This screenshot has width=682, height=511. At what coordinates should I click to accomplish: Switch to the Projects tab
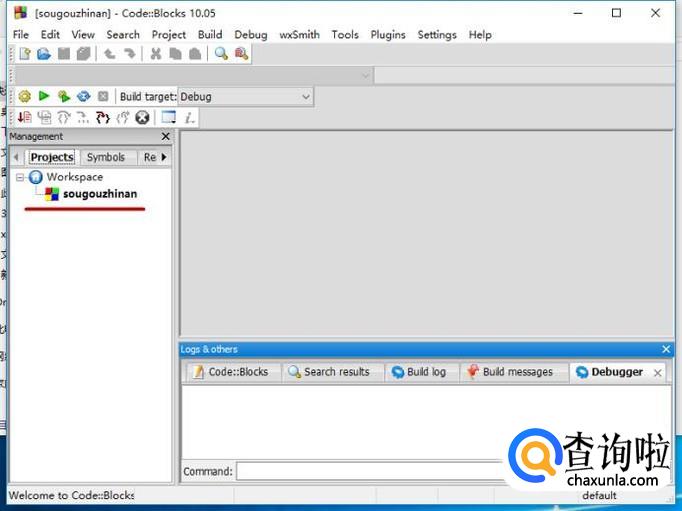coord(52,157)
